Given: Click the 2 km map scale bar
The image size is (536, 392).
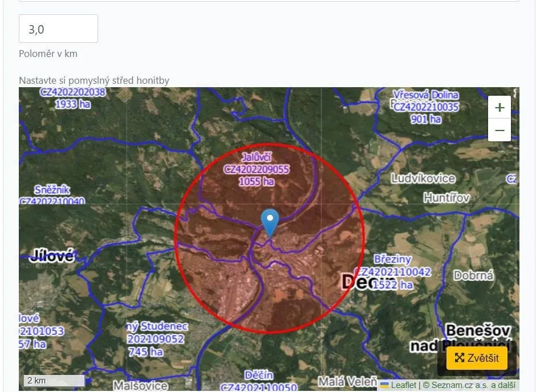Looking at the screenshot, I should 54,381.
